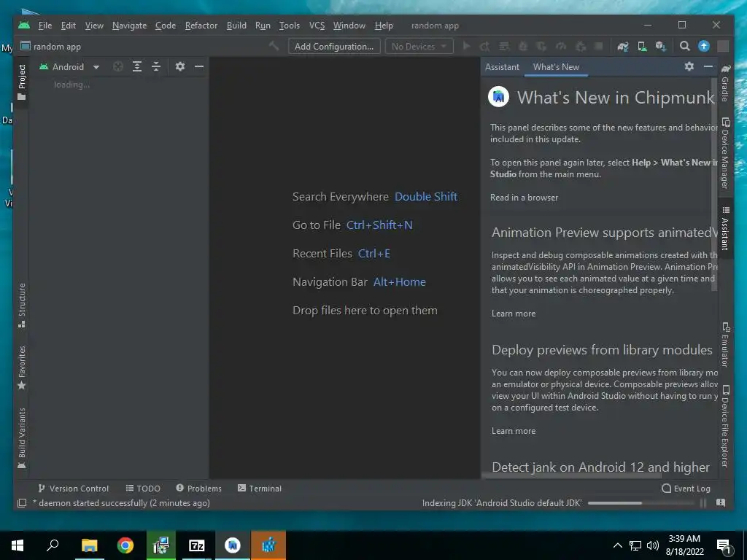Open the VCS menu

click(317, 26)
